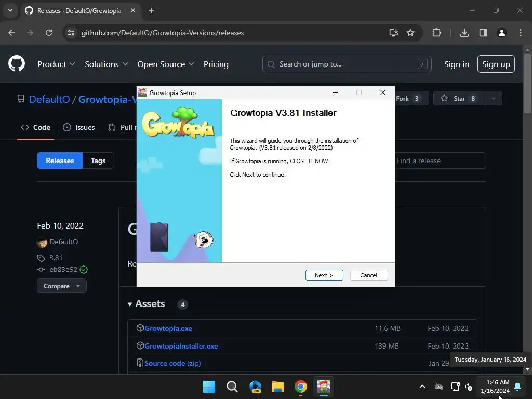The image size is (532, 399).
Task: Open Chrome extensions menu
Action: (x=436, y=33)
